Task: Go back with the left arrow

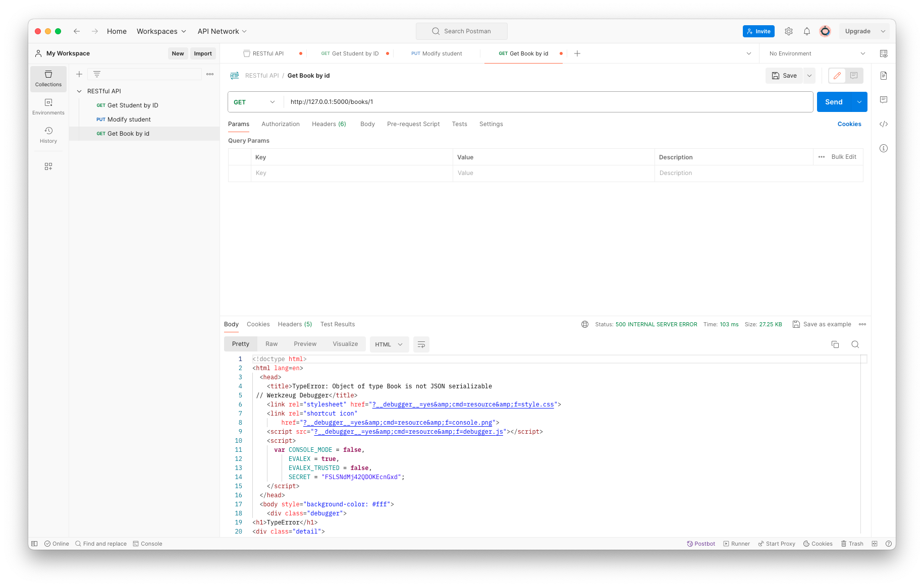Action: click(77, 31)
